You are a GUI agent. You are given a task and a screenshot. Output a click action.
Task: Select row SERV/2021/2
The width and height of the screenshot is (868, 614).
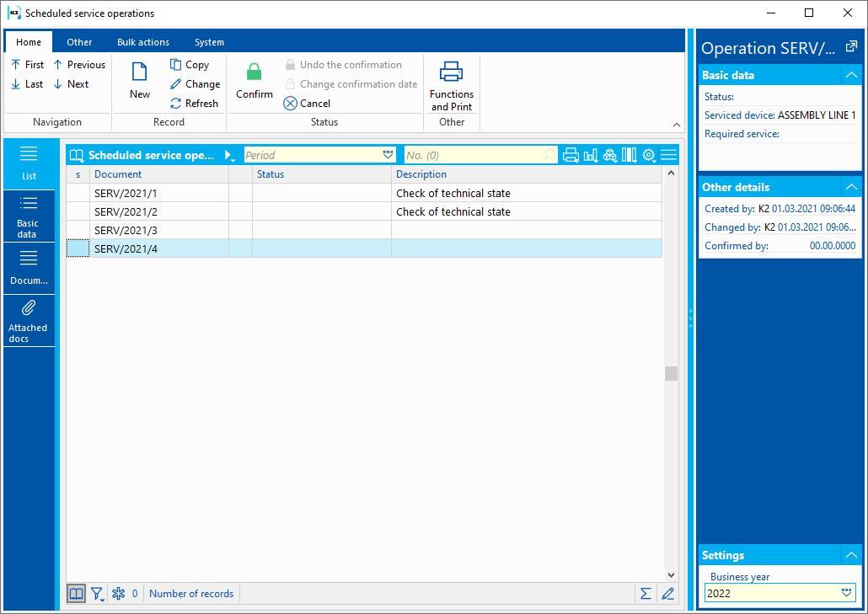(364, 212)
